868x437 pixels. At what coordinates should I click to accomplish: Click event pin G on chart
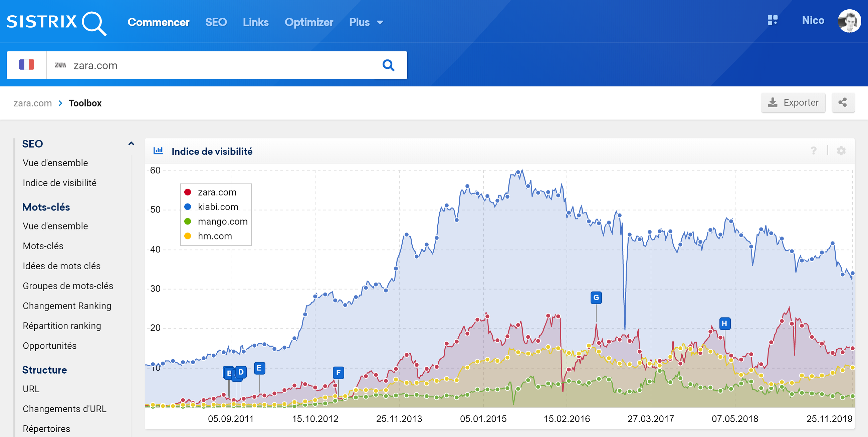[x=596, y=298]
